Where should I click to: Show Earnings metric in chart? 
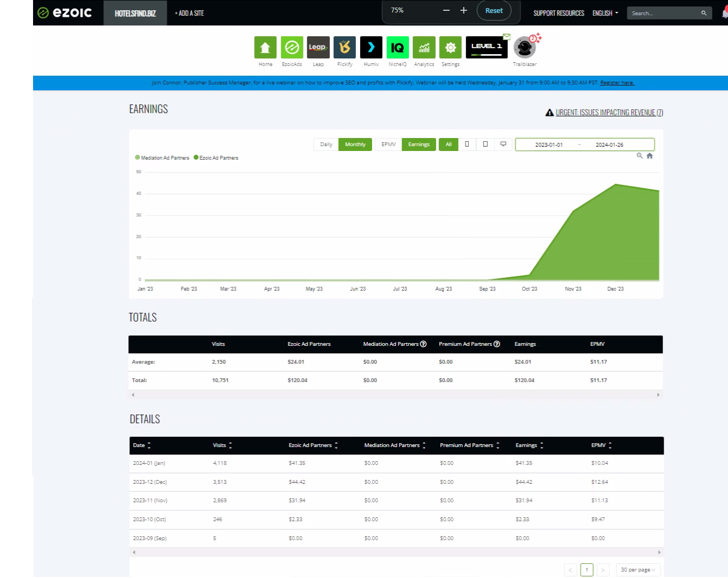[x=419, y=144]
